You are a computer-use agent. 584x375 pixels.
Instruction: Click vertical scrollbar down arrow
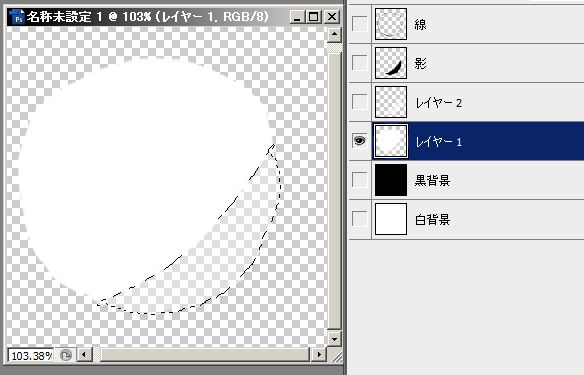tap(334, 339)
